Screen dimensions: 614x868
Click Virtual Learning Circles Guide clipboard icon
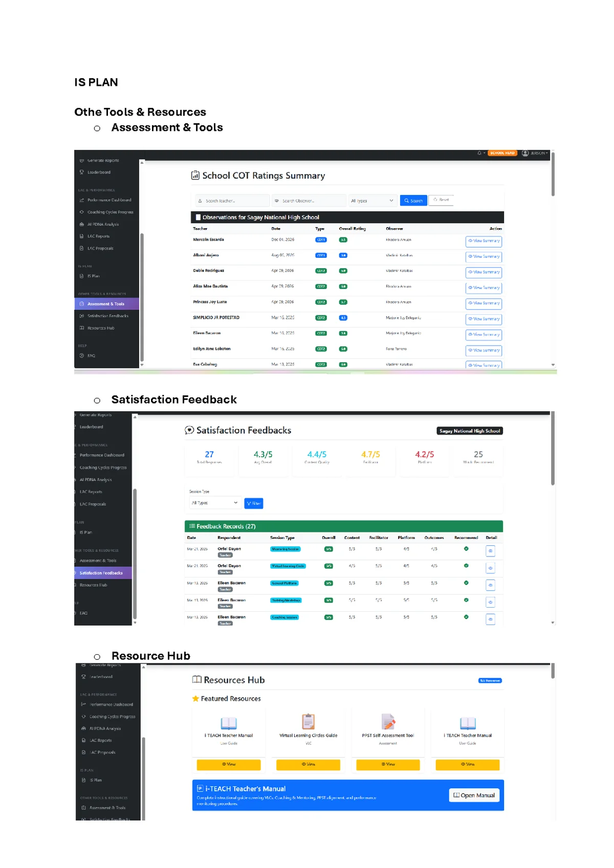click(308, 722)
